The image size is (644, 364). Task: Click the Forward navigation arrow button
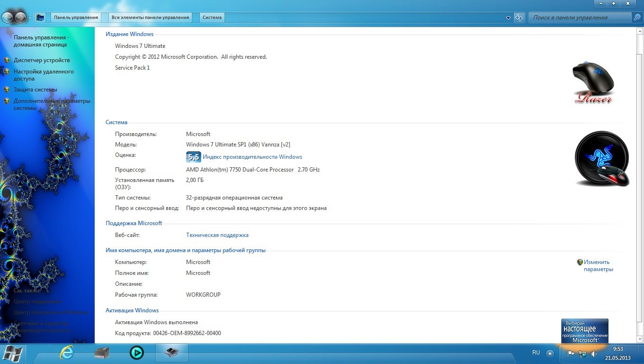20,18
